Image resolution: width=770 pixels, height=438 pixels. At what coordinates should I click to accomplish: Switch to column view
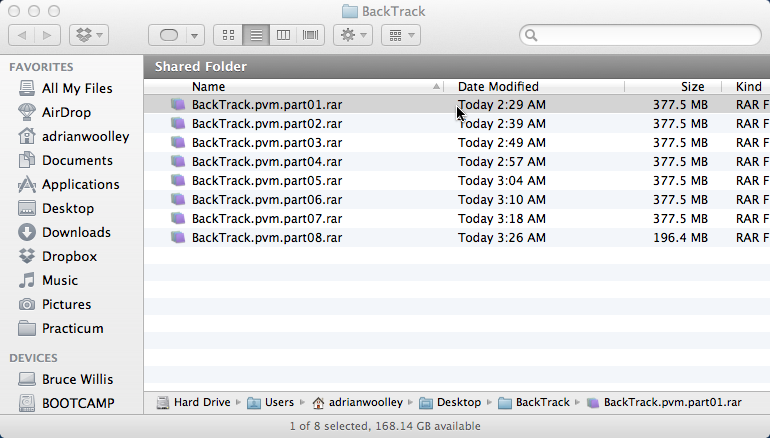pyautogui.click(x=283, y=35)
